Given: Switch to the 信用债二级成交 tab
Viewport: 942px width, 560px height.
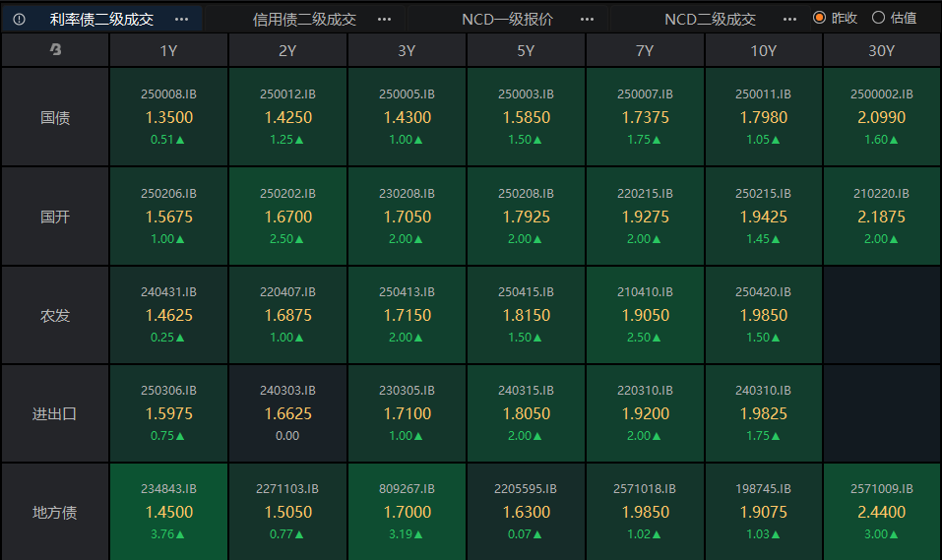Looking at the screenshot, I should point(304,20).
